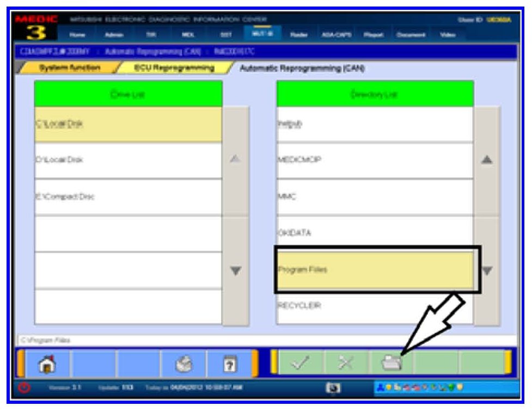The height and width of the screenshot is (412, 532).
Task: Open selected directory with folder icon
Action: 391,364
